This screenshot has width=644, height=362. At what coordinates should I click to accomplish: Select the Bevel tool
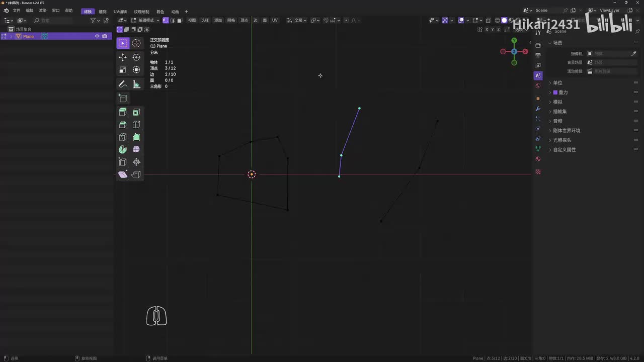coord(123,125)
